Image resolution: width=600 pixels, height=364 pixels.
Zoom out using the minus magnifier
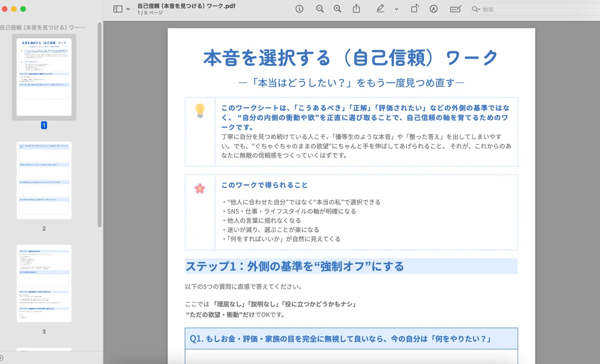[x=320, y=8]
